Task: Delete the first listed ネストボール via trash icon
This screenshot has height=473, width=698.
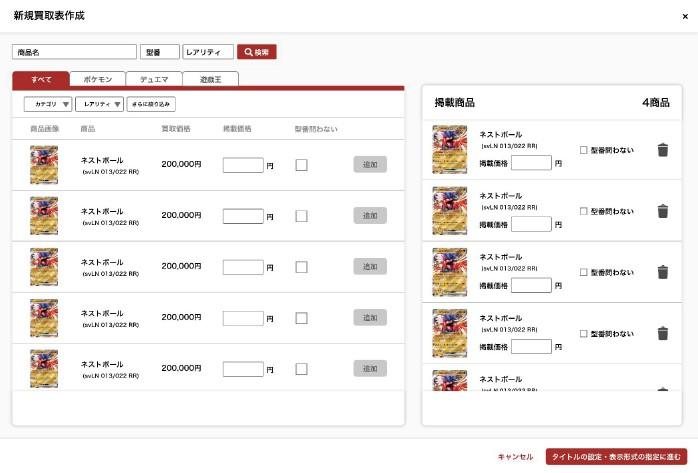Action: (x=662, y=150)
